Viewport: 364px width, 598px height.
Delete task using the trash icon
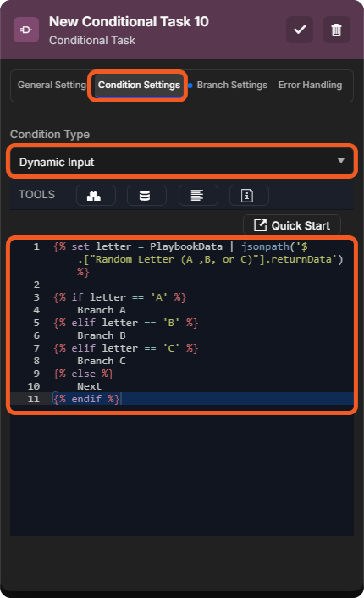pos(336,30)
